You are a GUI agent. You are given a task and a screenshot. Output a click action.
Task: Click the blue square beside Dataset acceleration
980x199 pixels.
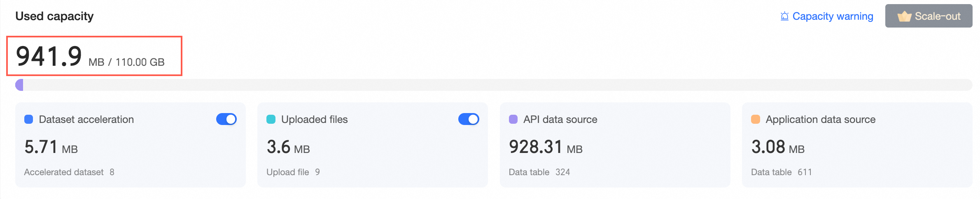click(x=29, y=119)
